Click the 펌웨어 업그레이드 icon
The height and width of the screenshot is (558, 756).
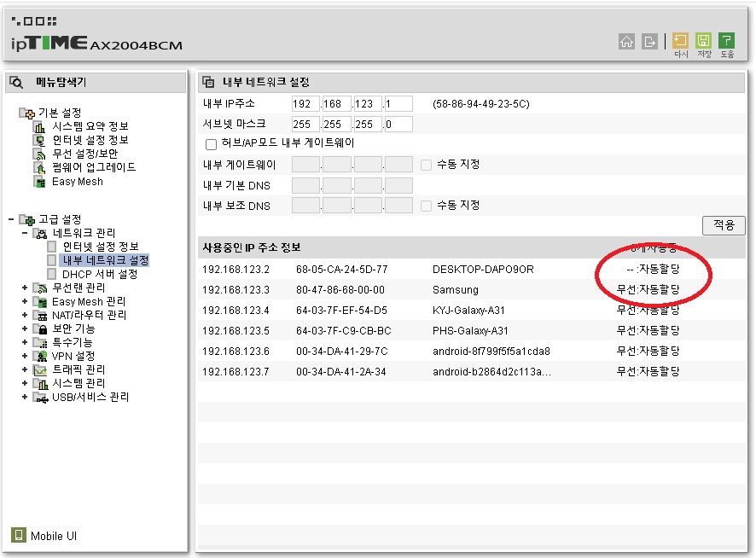(39, 168)
